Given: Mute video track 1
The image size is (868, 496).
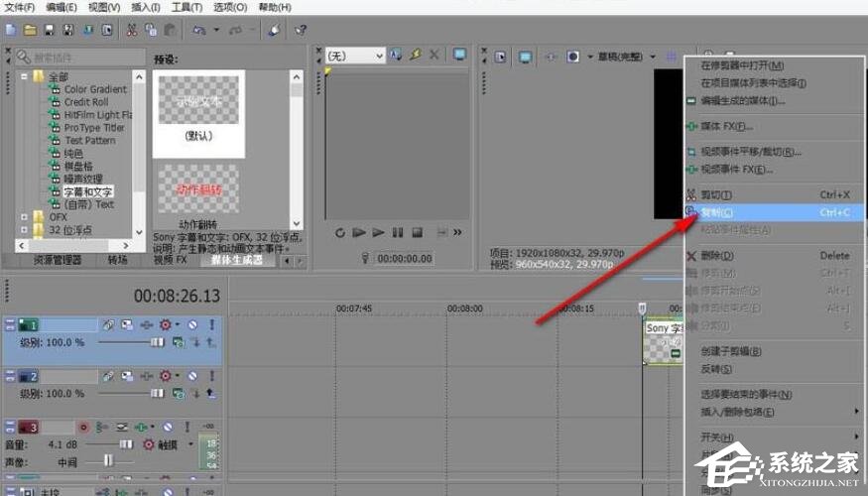Looking at the screenshot, I should pos(192,325).
